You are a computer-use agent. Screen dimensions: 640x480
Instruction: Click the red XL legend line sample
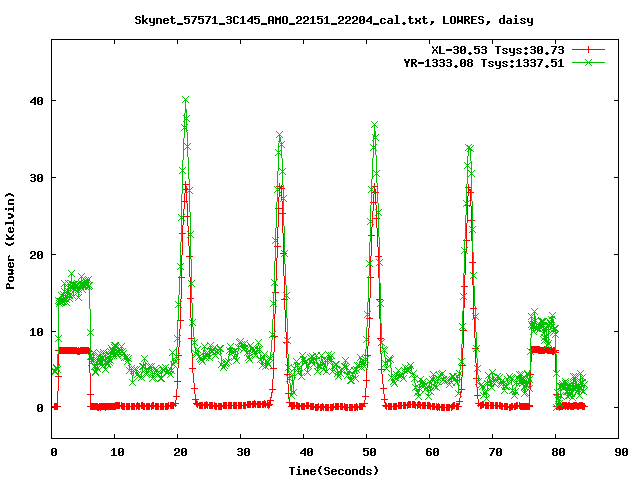[588, 50]
